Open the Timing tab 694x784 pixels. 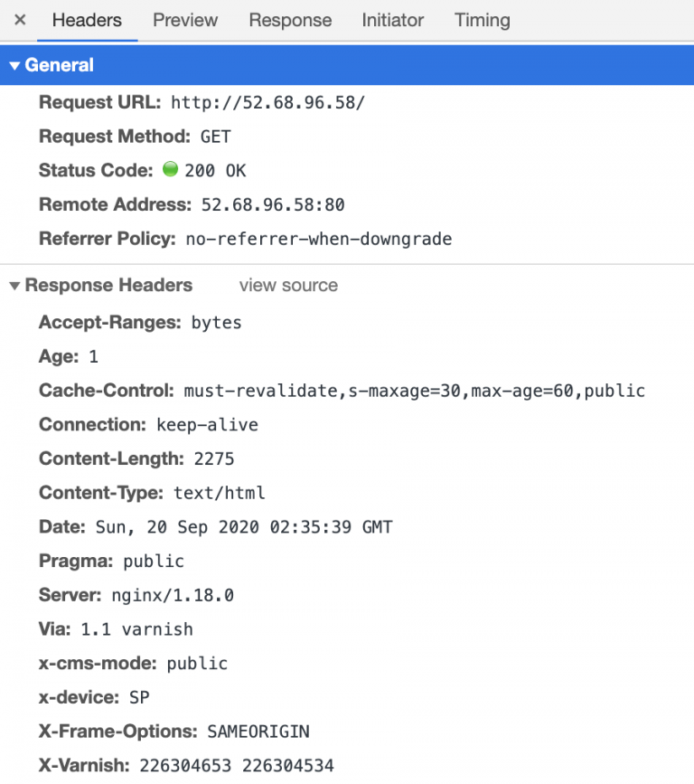pyautogui.click(x=482, y=20)
